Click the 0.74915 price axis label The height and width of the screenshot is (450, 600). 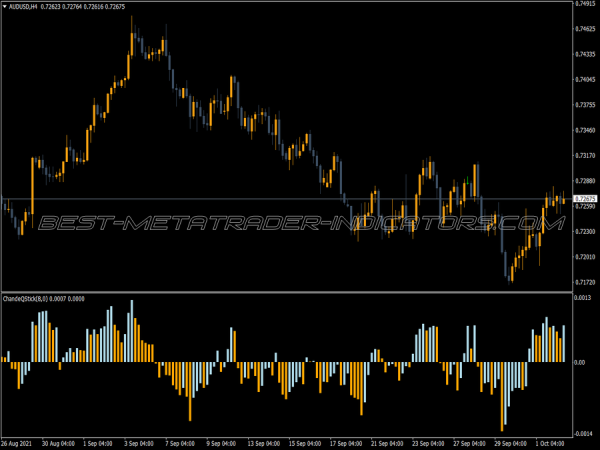585,4
